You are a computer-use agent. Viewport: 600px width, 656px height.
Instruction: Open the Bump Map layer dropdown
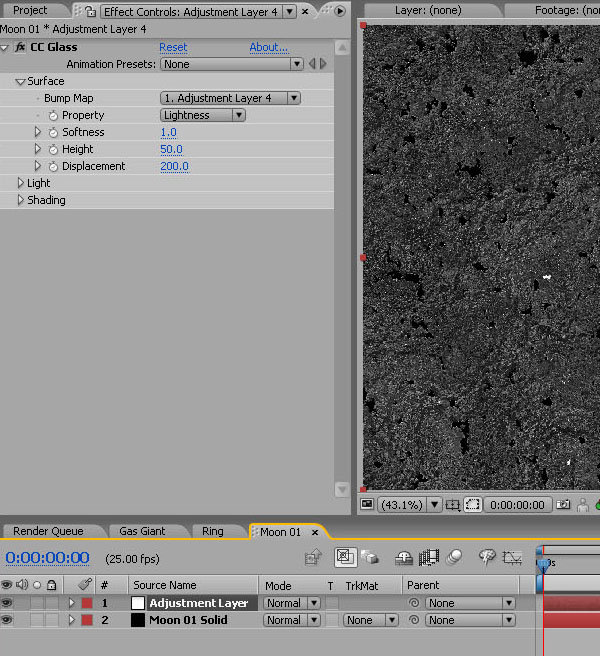coord(230,98)
